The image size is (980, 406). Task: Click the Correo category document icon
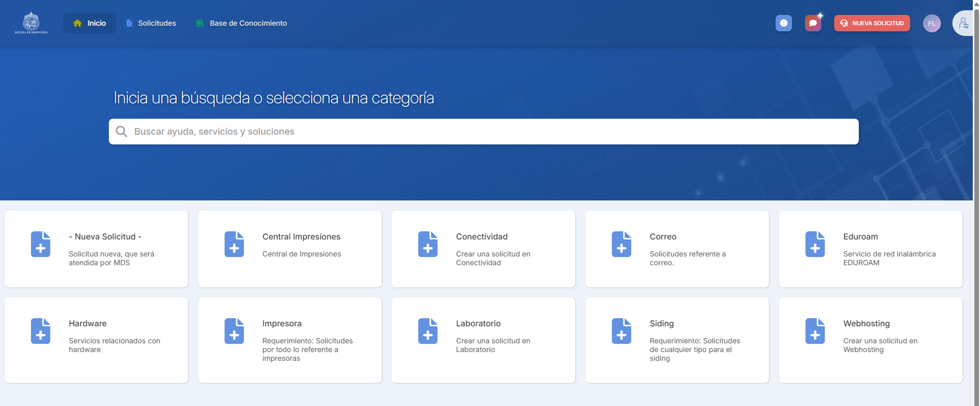pyautogui.click(x=621, y=244)
